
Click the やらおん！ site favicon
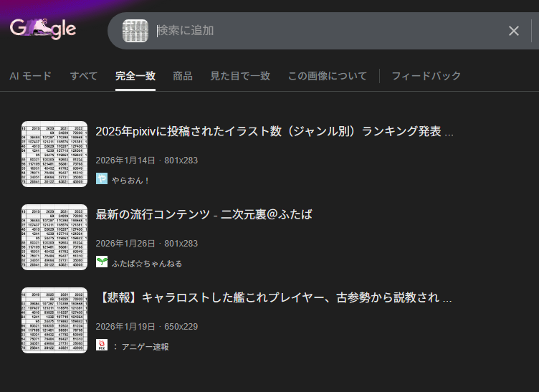pyautogui.click(x=102, y=180)
